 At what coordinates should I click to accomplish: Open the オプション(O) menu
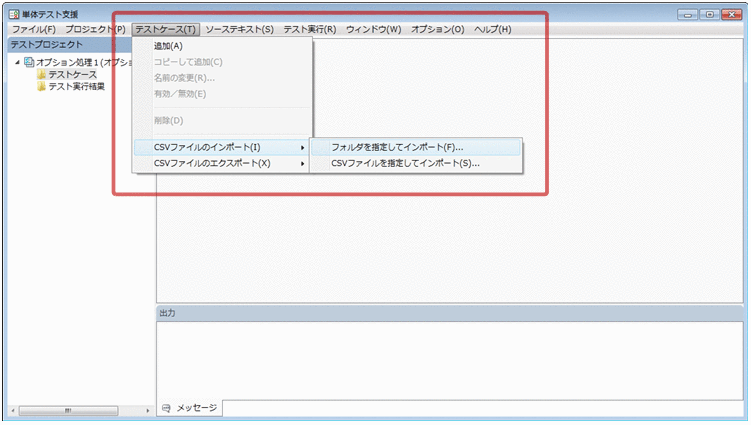(x=438, y=29)
